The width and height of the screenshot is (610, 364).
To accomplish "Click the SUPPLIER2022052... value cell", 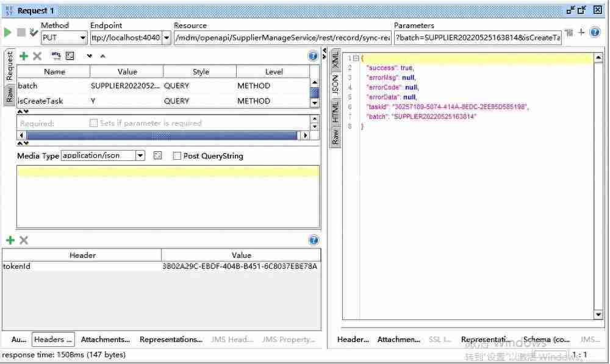I will (x=126, y=85).
